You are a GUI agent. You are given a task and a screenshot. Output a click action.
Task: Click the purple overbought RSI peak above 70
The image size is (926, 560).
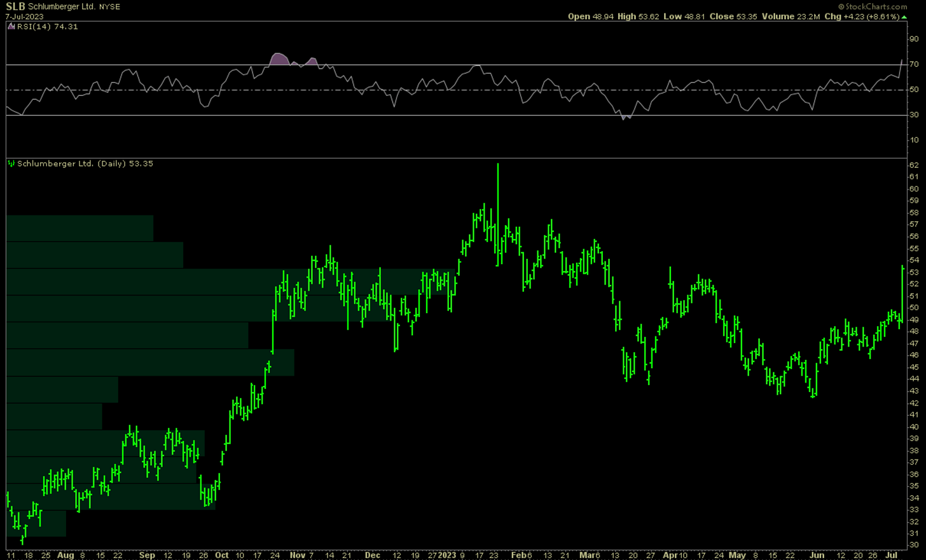pyautogui.click(x=279, y=59)
